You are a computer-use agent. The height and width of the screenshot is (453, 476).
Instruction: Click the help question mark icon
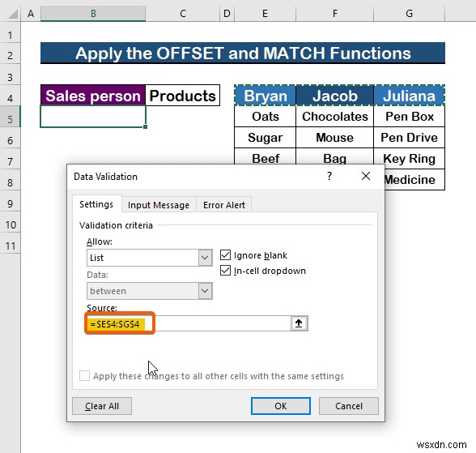pos(329,176)
